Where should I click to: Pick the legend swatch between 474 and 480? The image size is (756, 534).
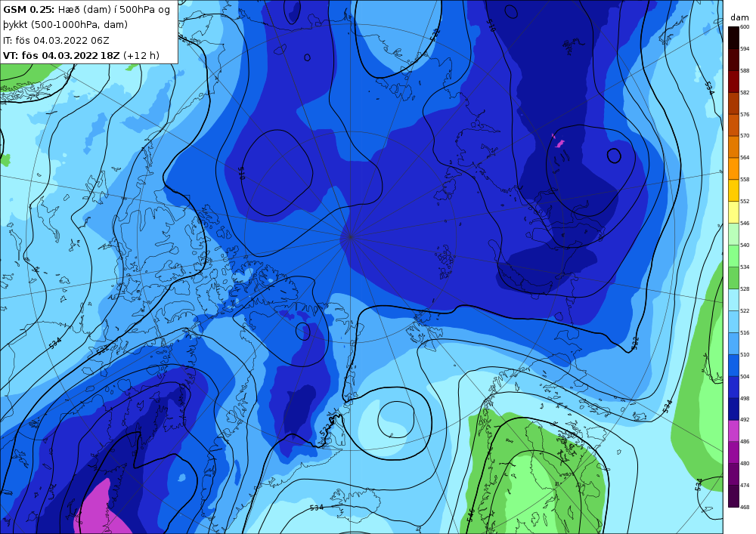(733, 474)
